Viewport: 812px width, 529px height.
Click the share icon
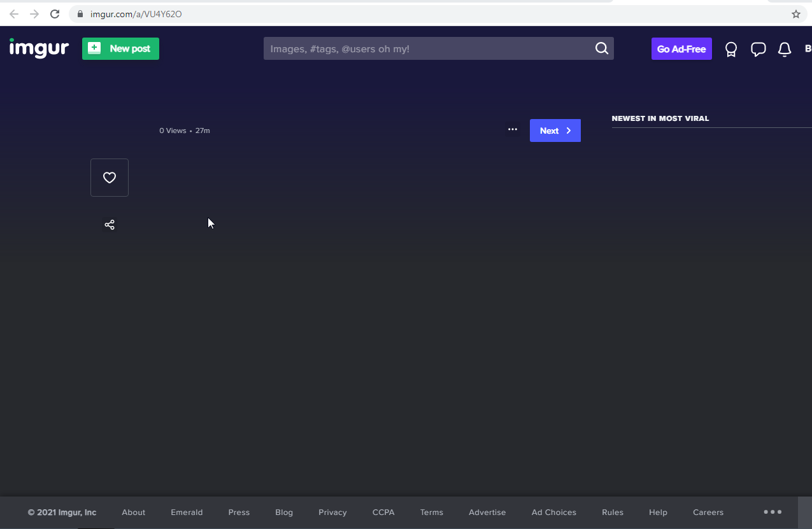click(110, 225)
